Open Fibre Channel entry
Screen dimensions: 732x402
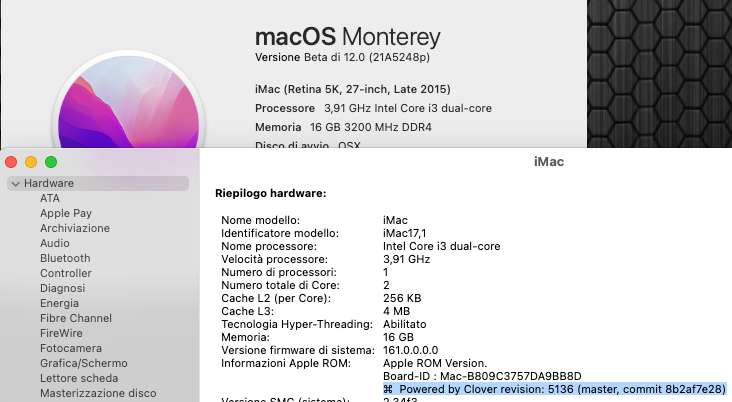click(x=76, y=318)
